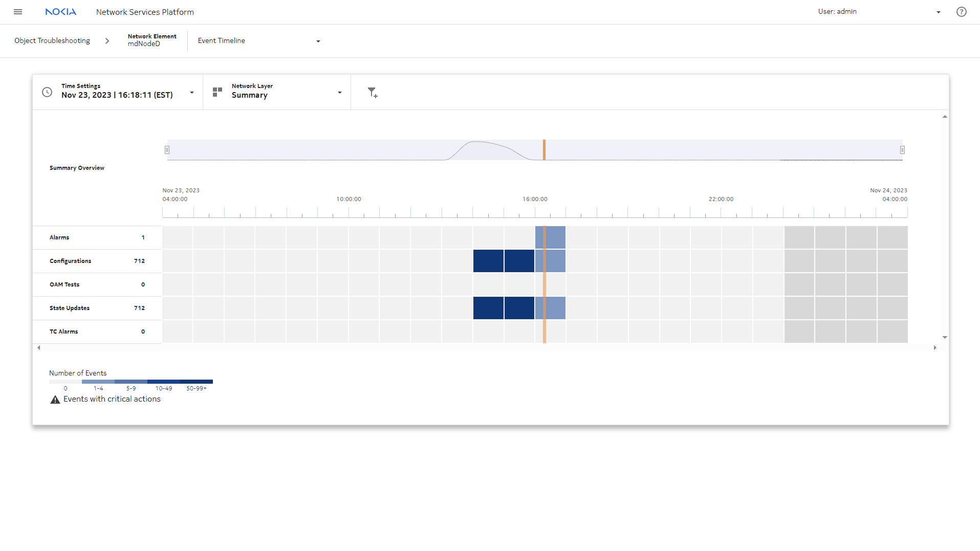The width and height of the screenshot is (980, 551).
Task: Open the hamburger main menu
Action: pyautogui.click(x=18, y=12)
